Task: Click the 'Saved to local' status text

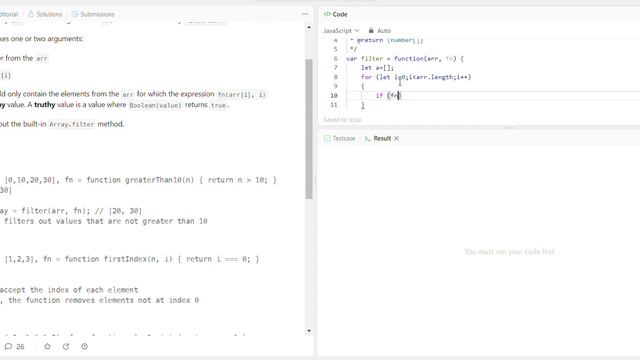Action: point(342,120)
